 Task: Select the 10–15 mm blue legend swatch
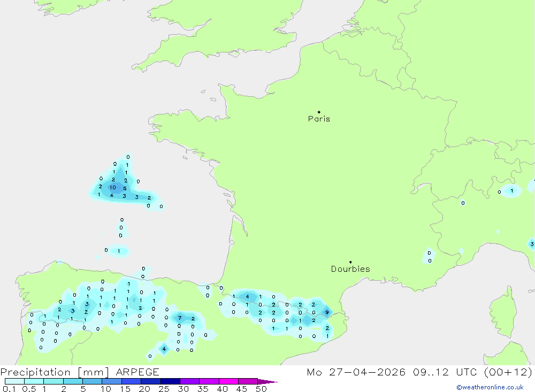[x=112, y=381]
